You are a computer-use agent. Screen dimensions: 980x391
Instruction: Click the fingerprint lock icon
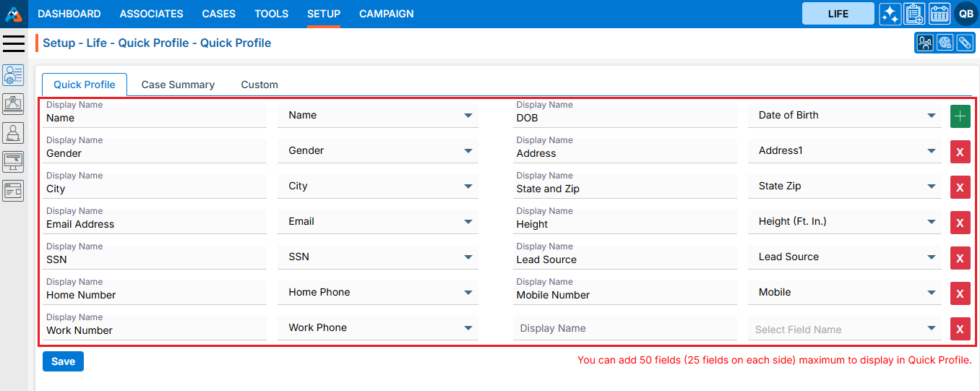click(x=945, y=43)
